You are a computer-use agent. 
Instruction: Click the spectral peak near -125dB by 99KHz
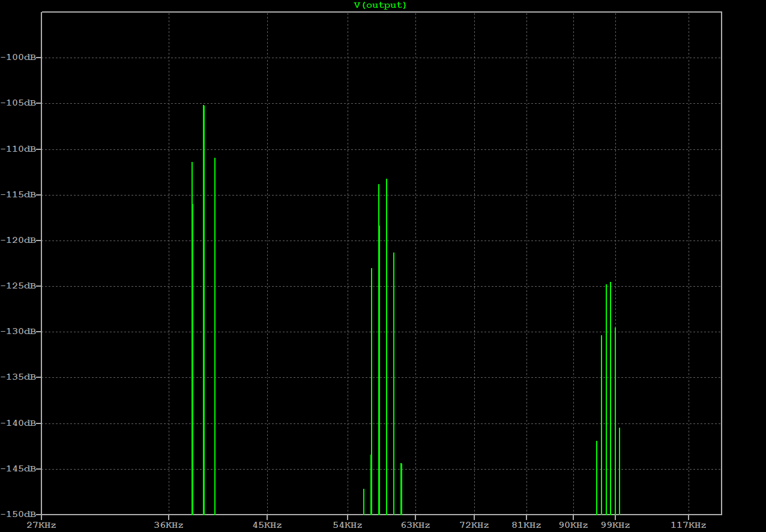pyautogui.click(x=611, y=398)
